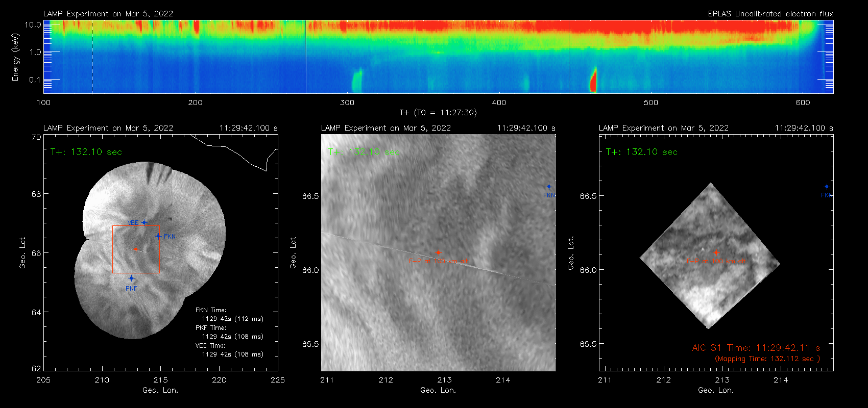Image resolution: width=868 pixels, height=408 pixels.
Task: Click 'F-P at 100 km alt' in zoomed all-sky panel
Action: click(438, 261)
